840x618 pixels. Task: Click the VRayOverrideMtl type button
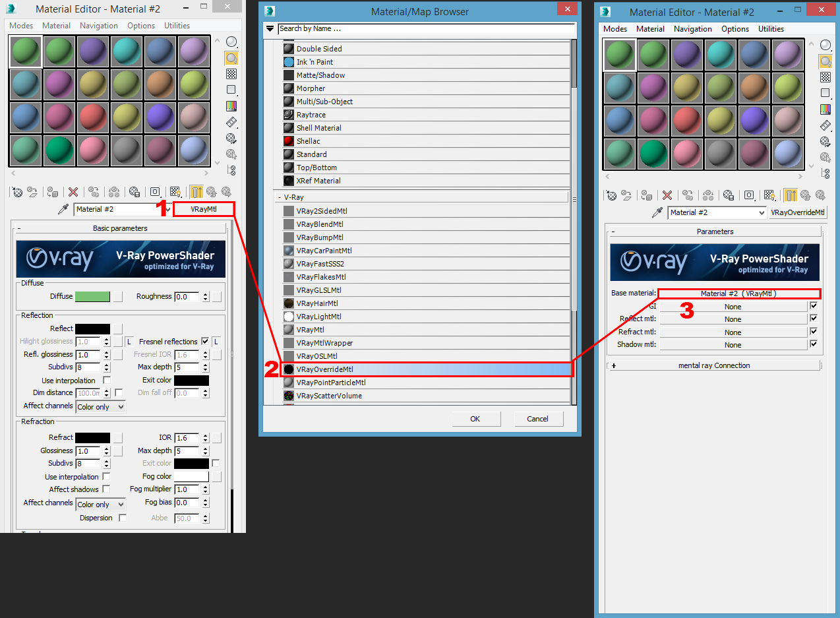(x=798, y=212)
